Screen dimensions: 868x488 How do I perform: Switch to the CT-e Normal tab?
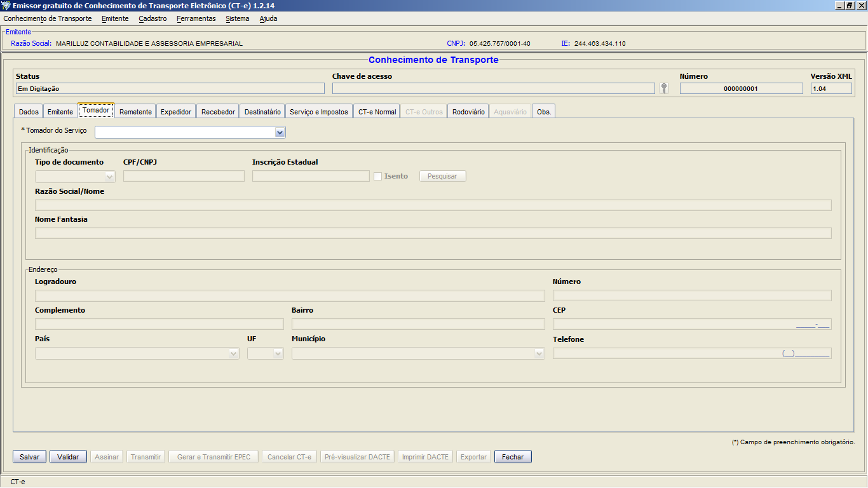click(x=377, y=112)
